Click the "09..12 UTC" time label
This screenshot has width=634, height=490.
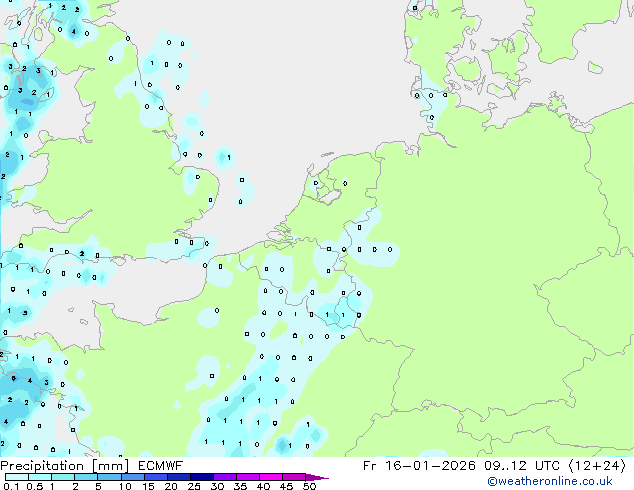pos(523,466)
